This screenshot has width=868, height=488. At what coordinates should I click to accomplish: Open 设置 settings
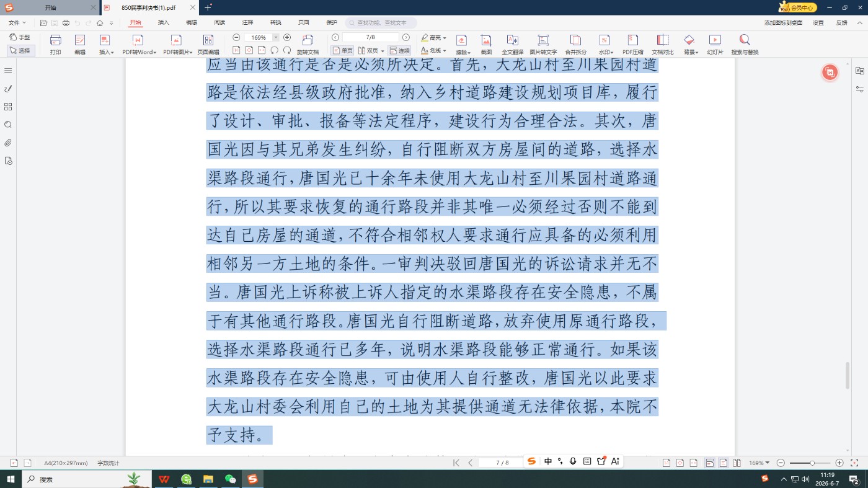818,22
